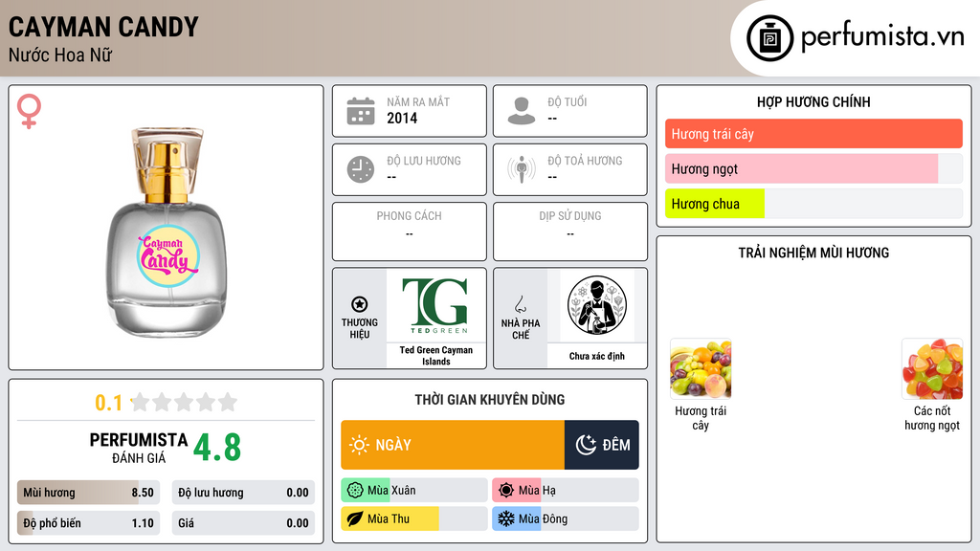Click the Nước Hoa Nữ subtitle

coord(60,55)
